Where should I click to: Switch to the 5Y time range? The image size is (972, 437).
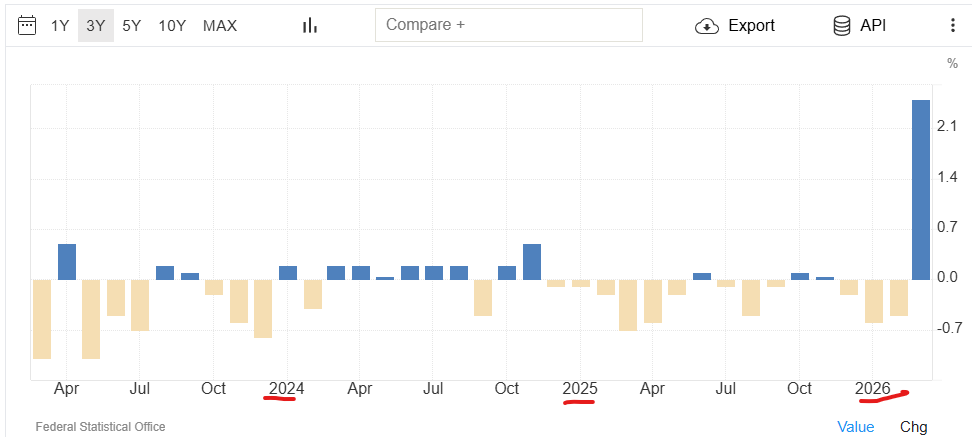(131, 26)
